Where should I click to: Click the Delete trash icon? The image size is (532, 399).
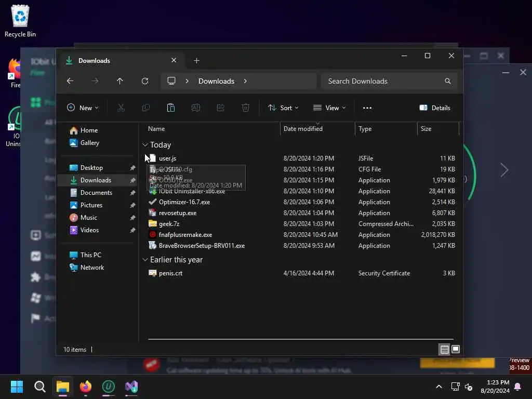[x=246, y=108]
